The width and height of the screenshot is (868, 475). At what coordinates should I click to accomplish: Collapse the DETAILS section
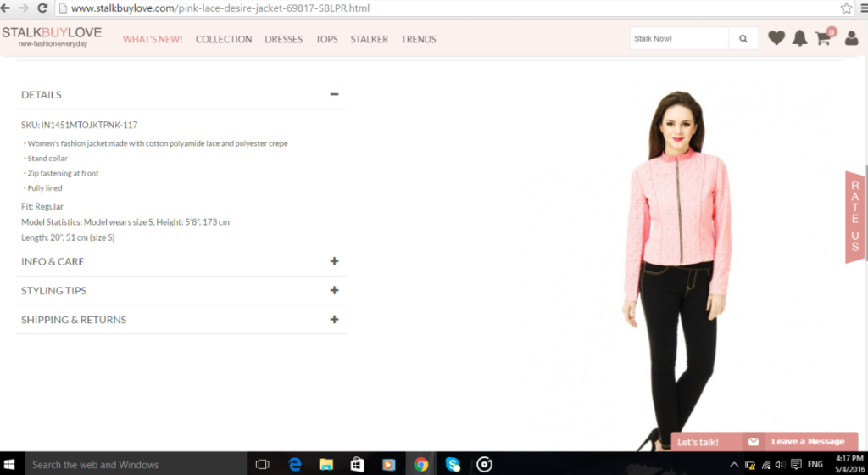[x=334, y=94]
